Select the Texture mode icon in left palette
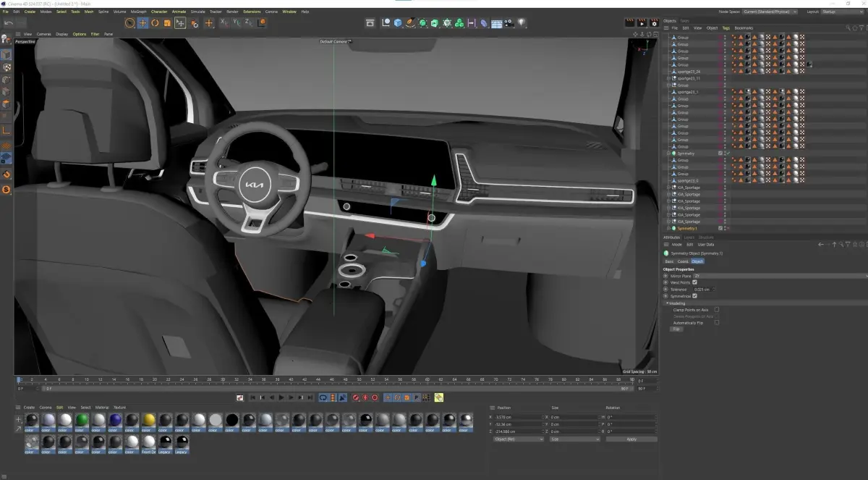 coord(6,67)
